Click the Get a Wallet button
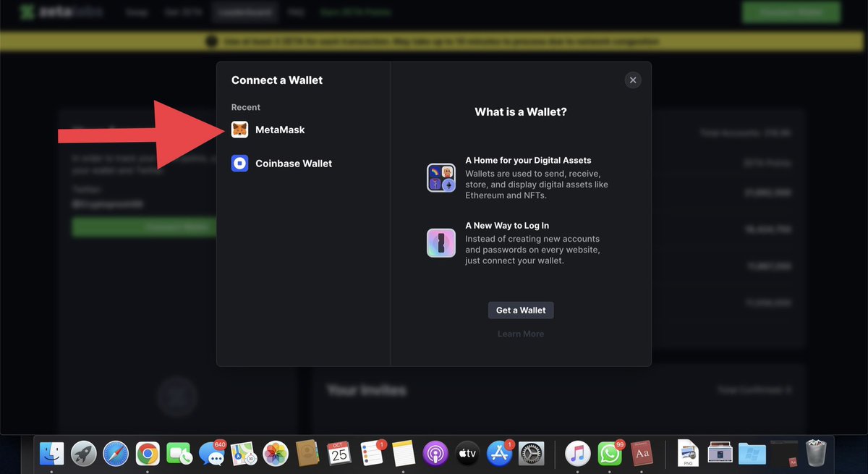The image size is (868, 474). pyautogui.click(x=521, y=310)
